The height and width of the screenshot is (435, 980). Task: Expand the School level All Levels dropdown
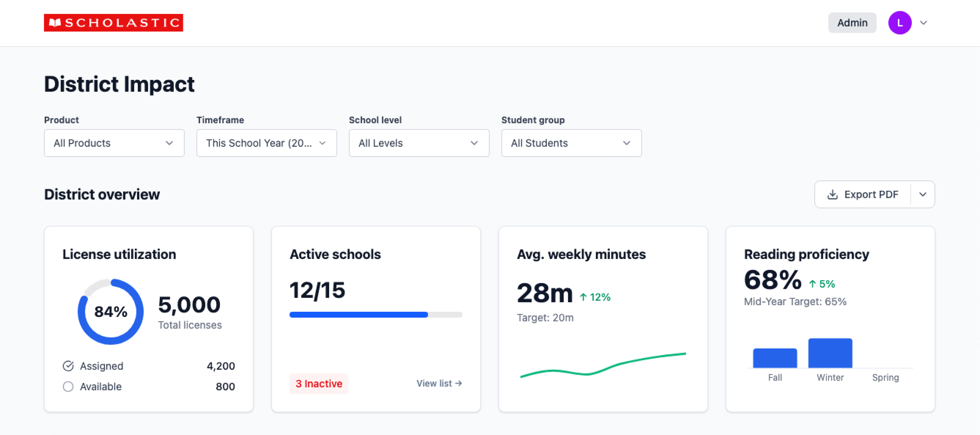[419, 143]
